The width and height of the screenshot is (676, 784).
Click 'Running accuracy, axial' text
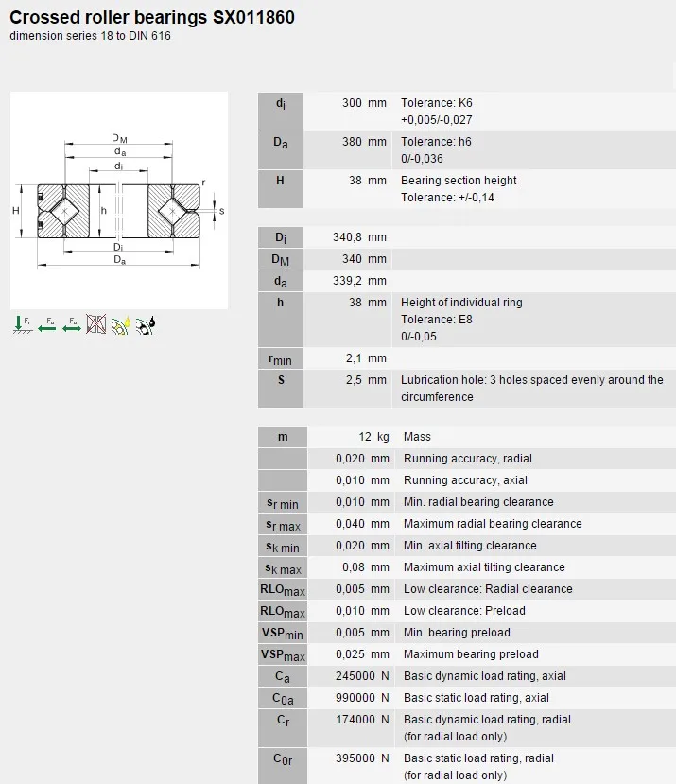[x=465, y=480]
